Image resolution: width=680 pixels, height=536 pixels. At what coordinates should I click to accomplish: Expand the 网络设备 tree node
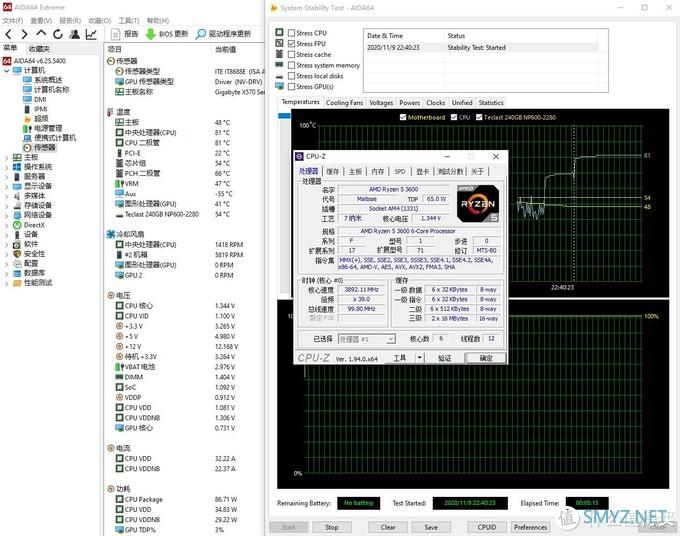pos(7,215)
